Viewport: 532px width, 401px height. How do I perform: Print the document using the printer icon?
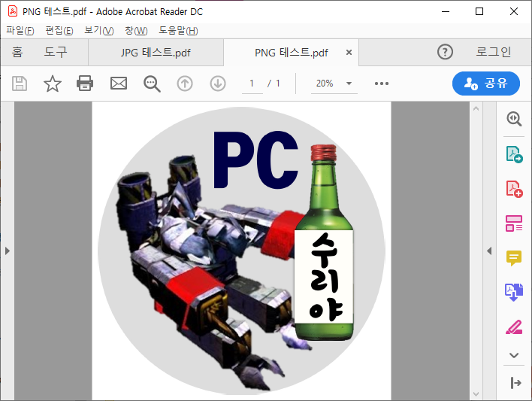(x=84, y=84)
